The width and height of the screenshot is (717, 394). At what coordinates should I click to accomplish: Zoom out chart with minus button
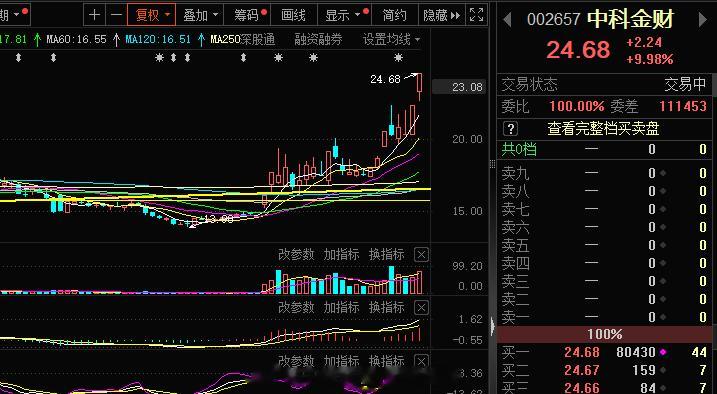click(116, 15)
